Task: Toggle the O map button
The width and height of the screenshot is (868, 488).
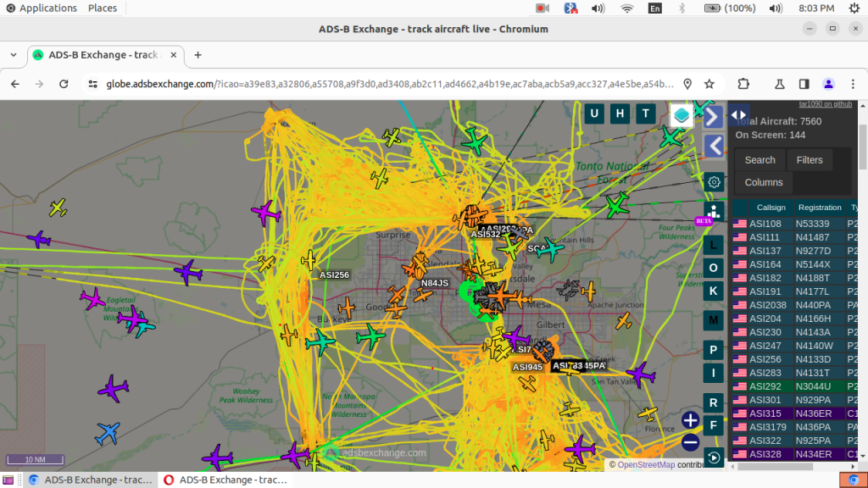Action: coord(714,268)
